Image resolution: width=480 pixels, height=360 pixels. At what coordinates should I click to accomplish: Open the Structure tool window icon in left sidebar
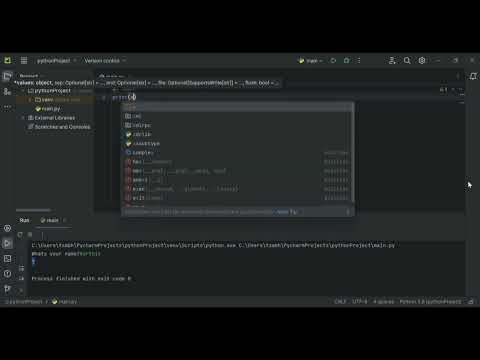(x=7, y=91)
